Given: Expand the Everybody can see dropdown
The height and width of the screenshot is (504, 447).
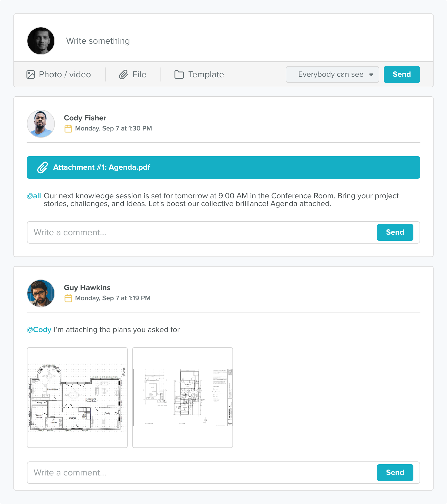Looking at the screenshot, I should (x=332, y=74).
